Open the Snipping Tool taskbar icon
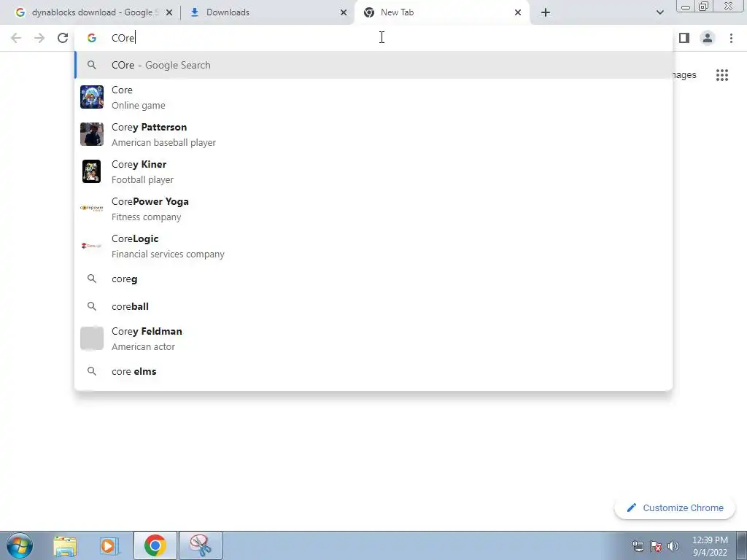The width and height of the screenshot is (747, 560). [x=201, y=545]
